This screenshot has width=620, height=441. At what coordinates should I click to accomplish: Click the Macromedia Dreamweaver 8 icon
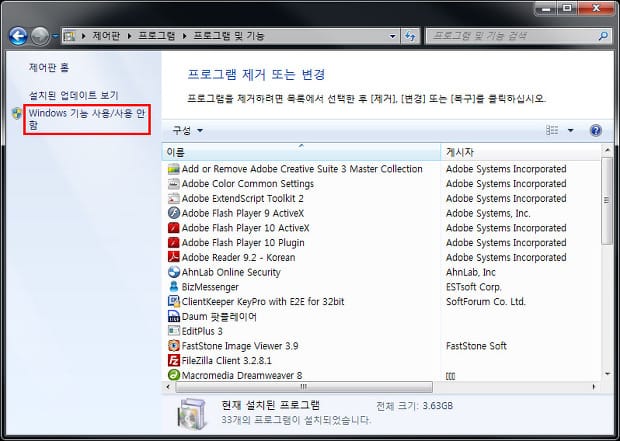click(x=173, y=375)
